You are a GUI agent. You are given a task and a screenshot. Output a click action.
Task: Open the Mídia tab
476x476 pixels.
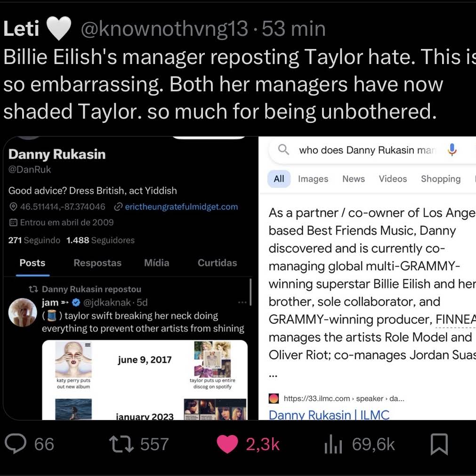(x=156, y=263)
